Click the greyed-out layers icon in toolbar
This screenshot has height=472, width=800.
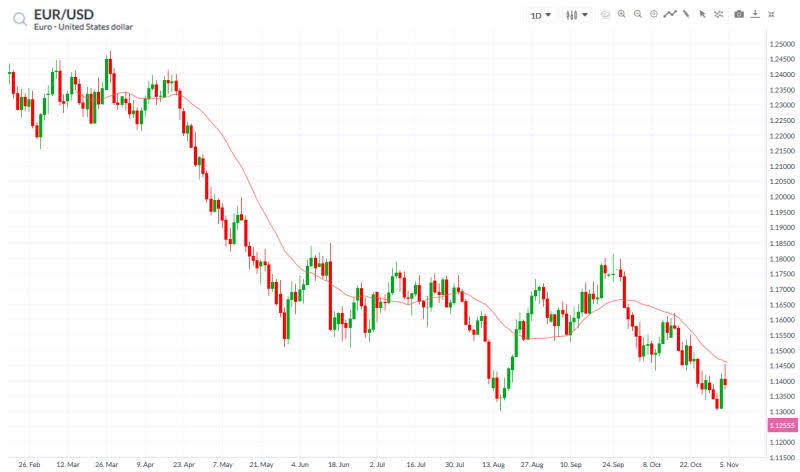(x=605, y=15)
